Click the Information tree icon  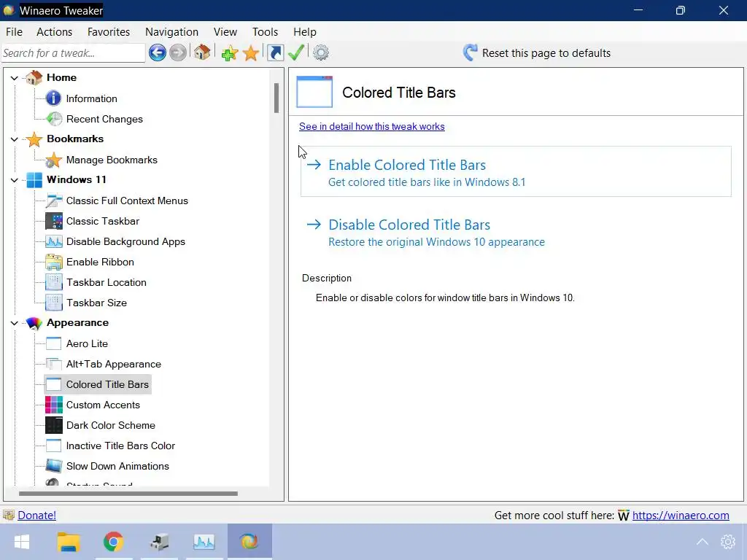[53, 98]
